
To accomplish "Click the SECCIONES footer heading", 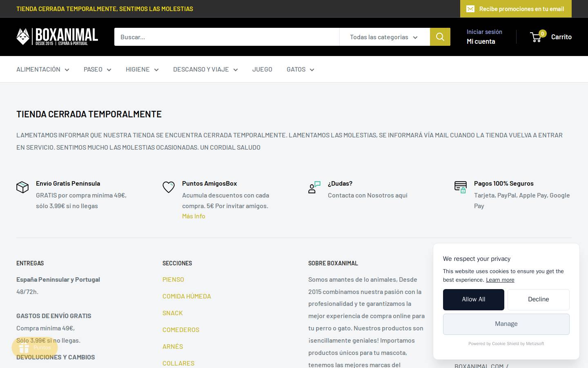I will coord(177,263).
